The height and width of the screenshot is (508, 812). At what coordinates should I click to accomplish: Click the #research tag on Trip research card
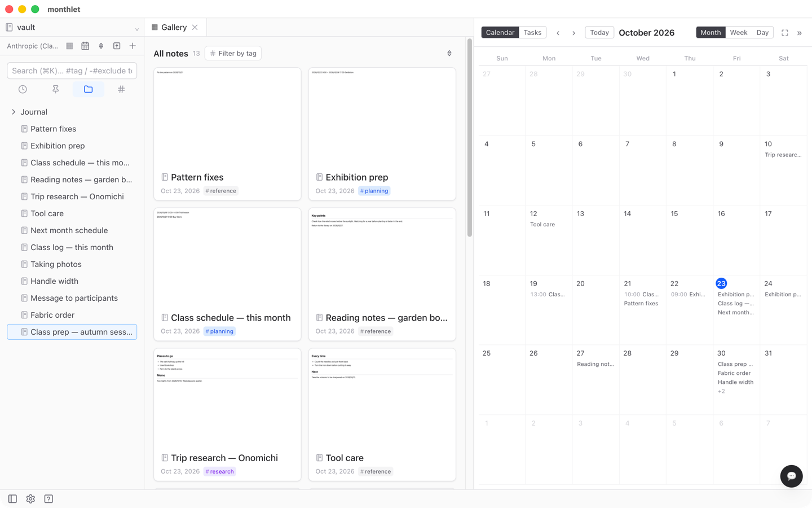(219, 471)
